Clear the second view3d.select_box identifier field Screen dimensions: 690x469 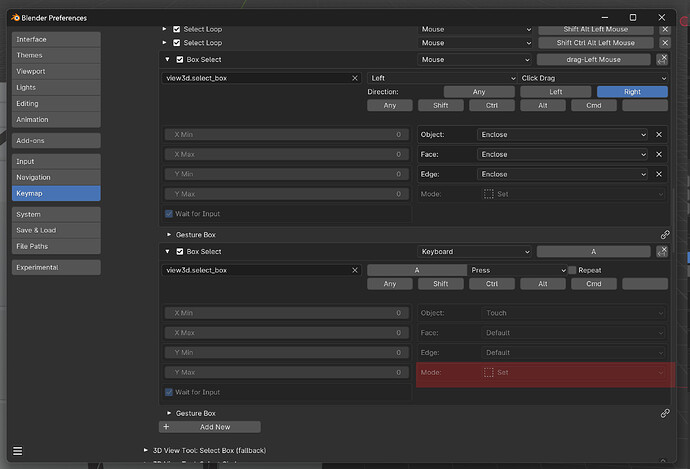tap(355, 270)
